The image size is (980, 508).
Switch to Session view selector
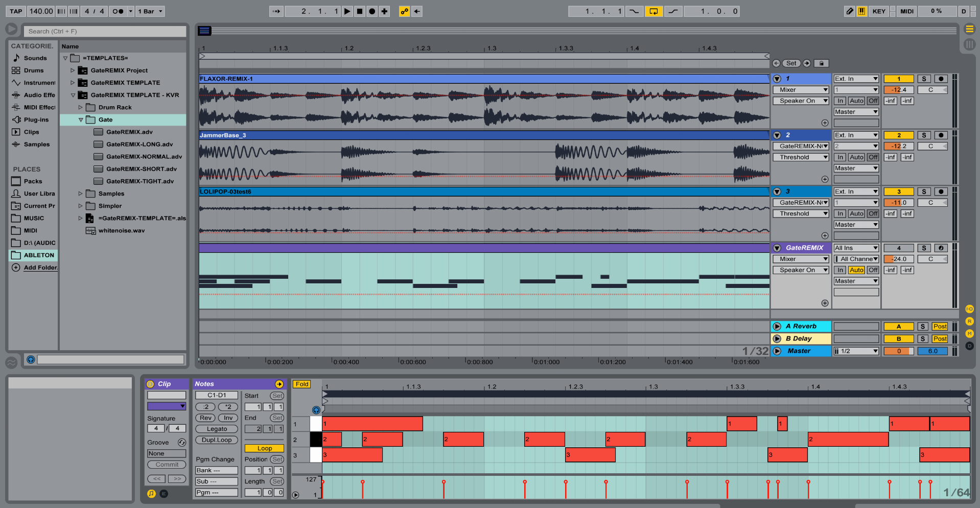[969, 44]
